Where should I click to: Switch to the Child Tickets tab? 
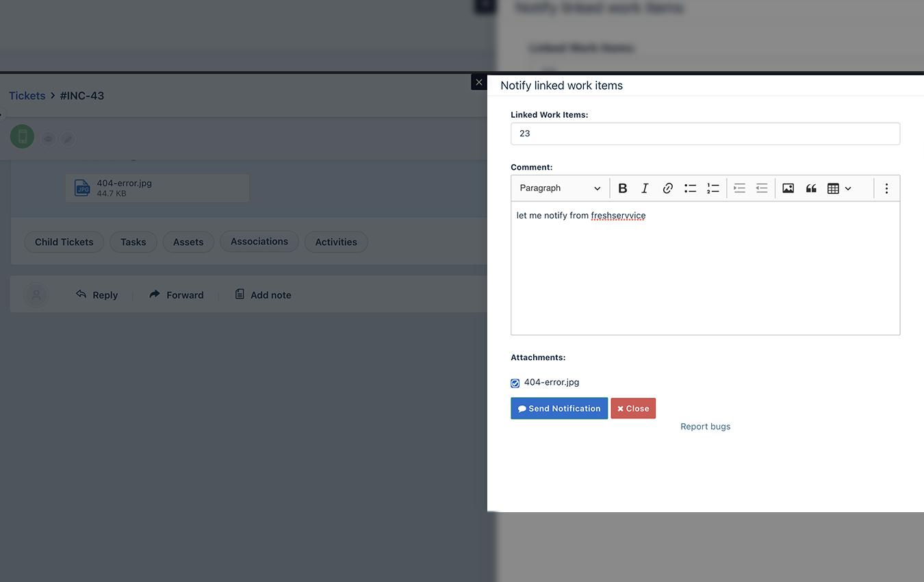[64, 242]
